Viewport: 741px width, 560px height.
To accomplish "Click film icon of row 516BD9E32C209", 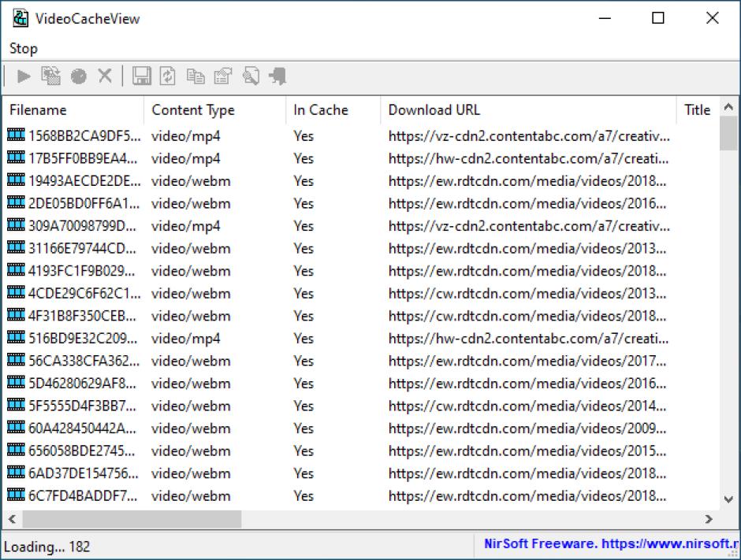I will [x=16, y=338].
